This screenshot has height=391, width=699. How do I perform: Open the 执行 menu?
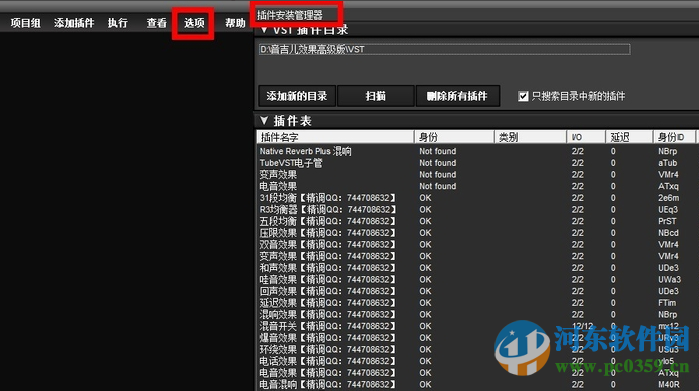118,23
